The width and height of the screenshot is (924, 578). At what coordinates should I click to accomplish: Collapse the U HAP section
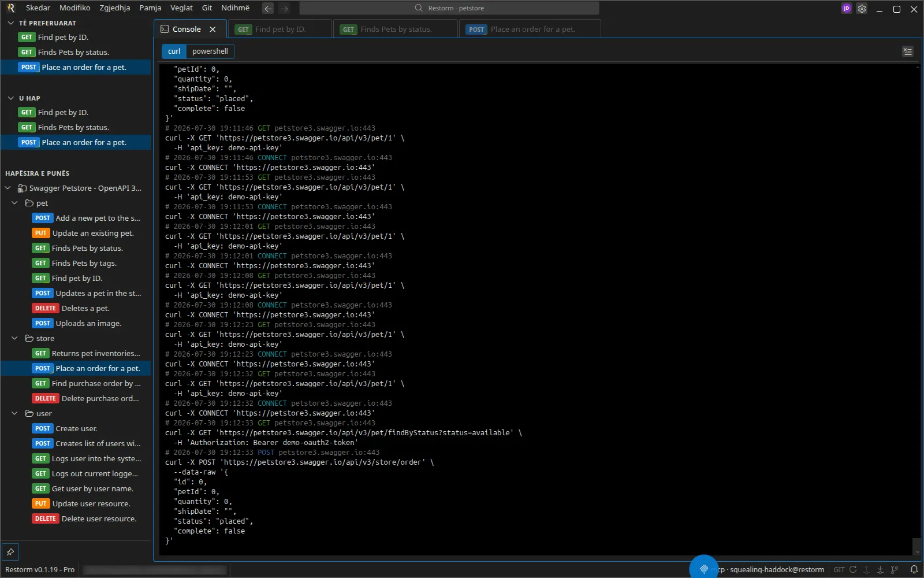point(10,98)
